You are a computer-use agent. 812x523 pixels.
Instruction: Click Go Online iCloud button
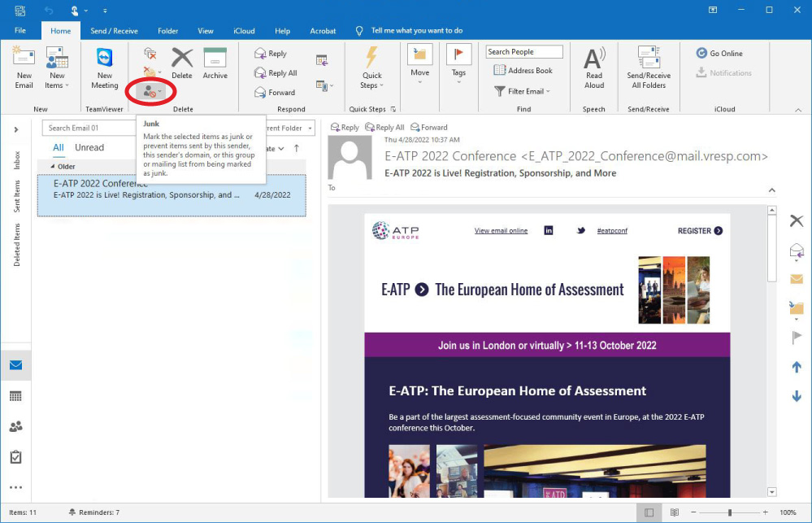(x=719, y=53)
